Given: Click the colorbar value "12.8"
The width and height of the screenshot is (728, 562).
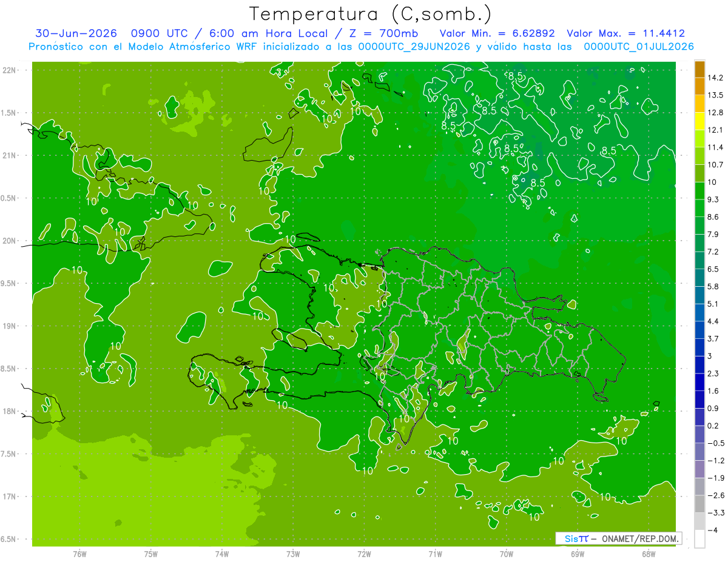Looking at the screenshot, I should tap(716, 113).
